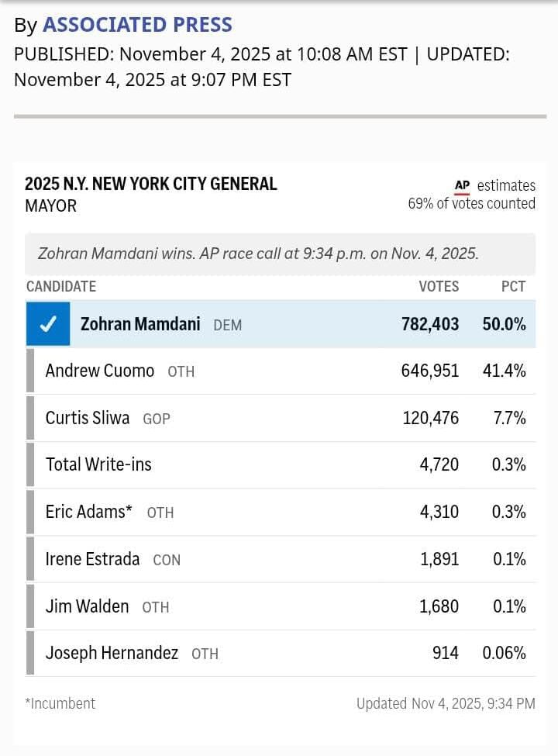Click the VOTES column header
The height and width of the screenshot is (756, 558).
click(x=439, y=286)
